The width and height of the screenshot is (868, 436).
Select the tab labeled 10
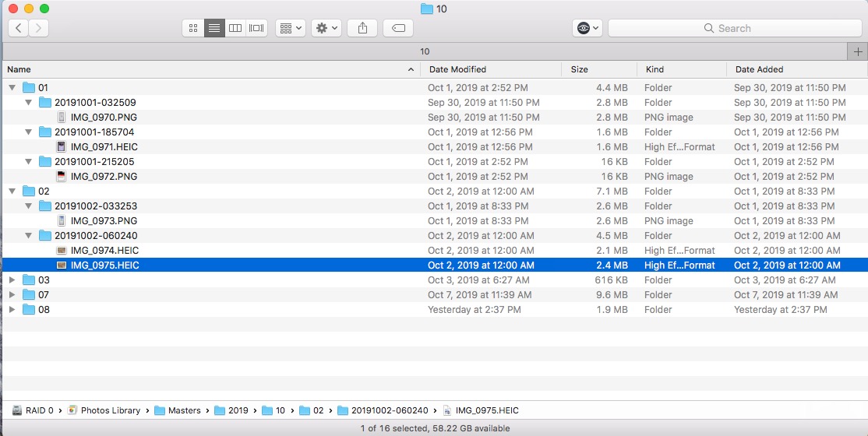[x=425, y=51]
